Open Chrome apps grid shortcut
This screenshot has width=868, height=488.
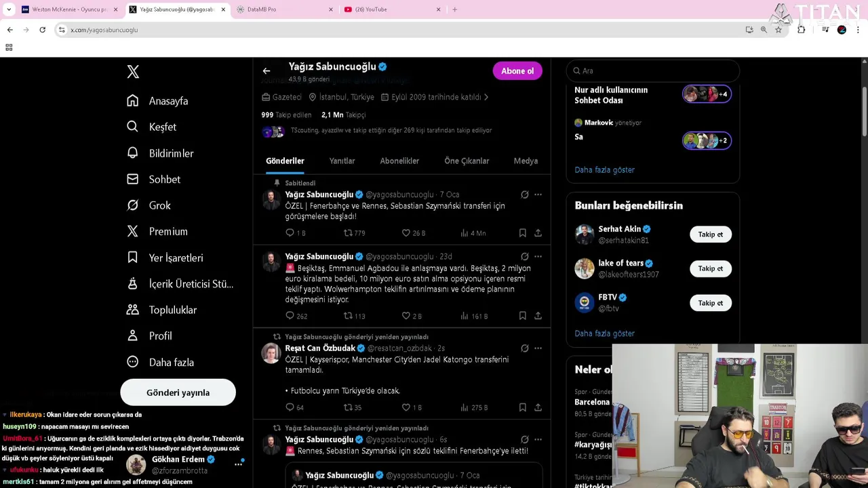9,47
